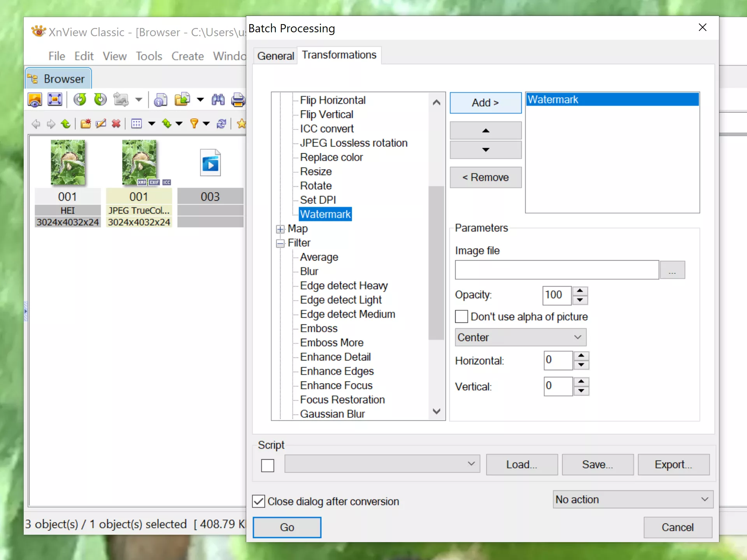
Task: Open the Tools menu
Action: [149, 56]
